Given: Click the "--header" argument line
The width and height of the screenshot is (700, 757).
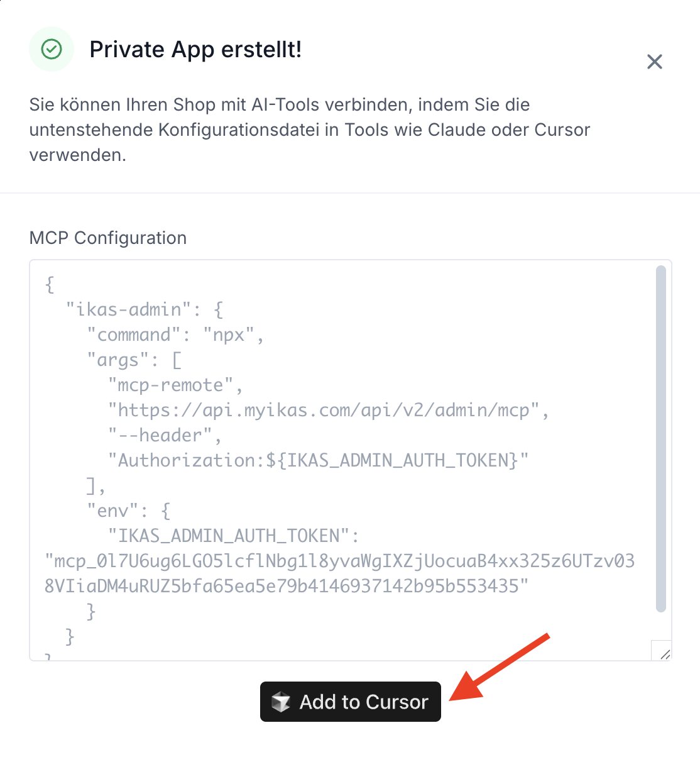Looking at the screenshot, I should [165, 435].
